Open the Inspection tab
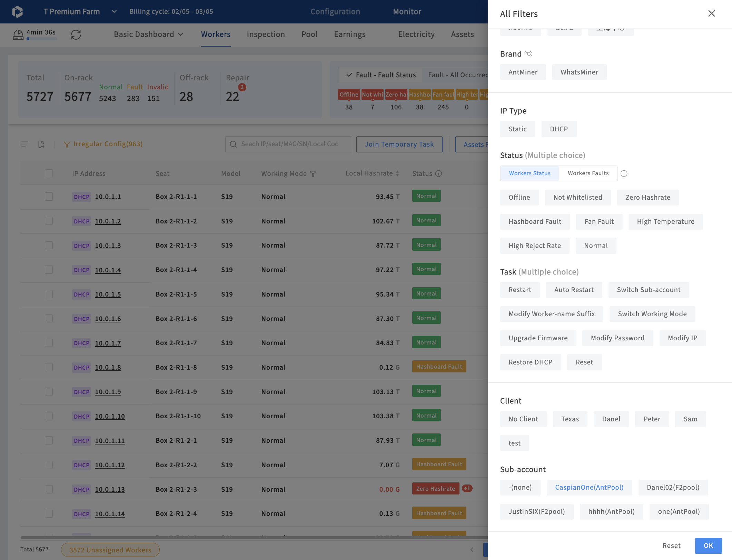732x560 pixels. click(x=266, y=34)
